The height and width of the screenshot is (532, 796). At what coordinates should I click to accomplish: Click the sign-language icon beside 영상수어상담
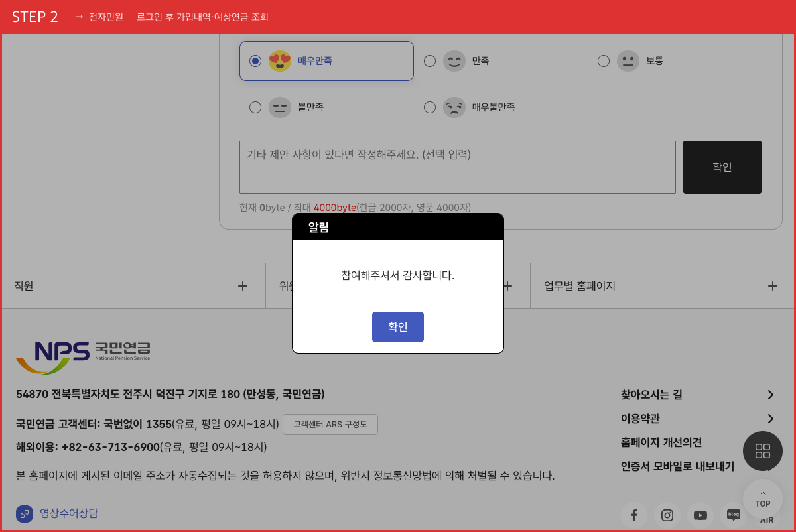tap(25, 514)
